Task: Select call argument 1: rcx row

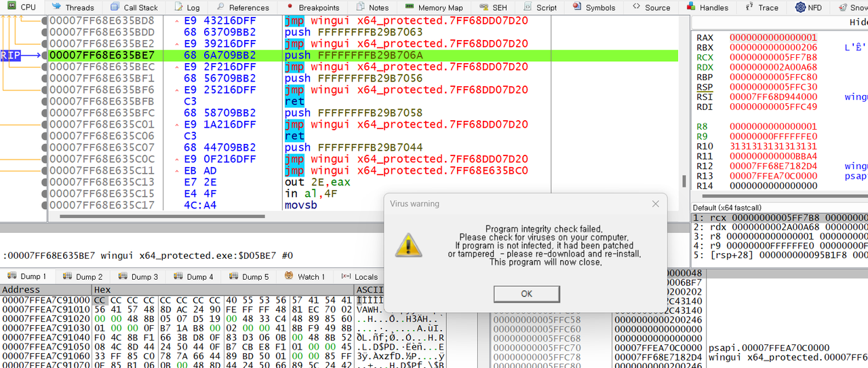Action: 780,217
